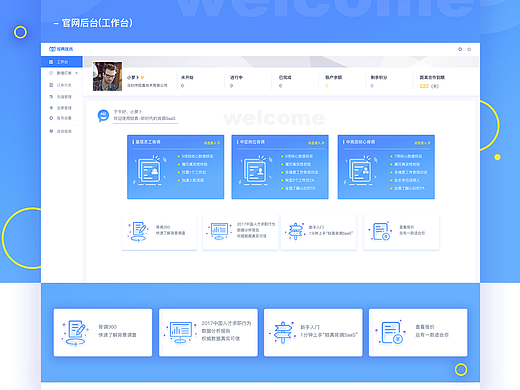Viewport: 520px width, 390px height.
Task: Open the small 查看报价 card in the dashboard
Action: pos(401,232)
